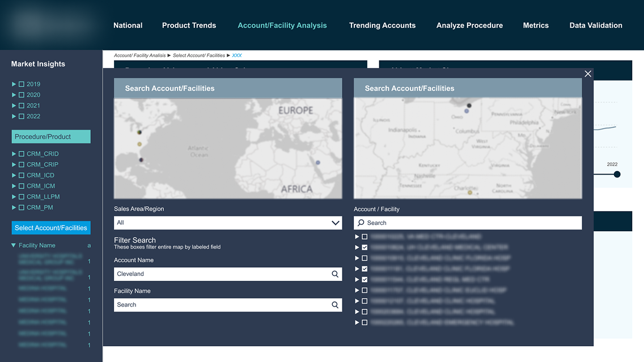This screenshot has width=644, height=362.
Task: Tick the CRM_LLPM checkbox
Action: point(22,197)
